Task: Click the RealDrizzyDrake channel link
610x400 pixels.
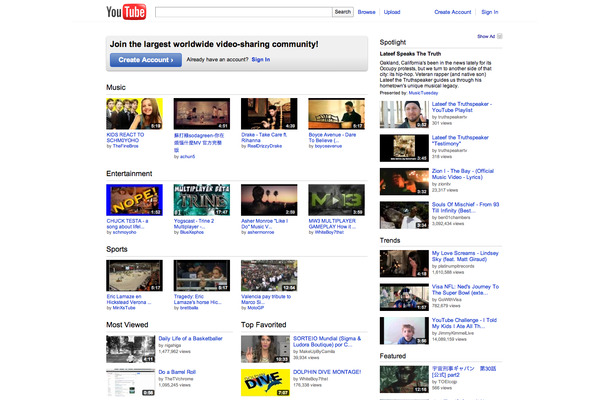Action: pyautogui.click(x=265, y=146)
